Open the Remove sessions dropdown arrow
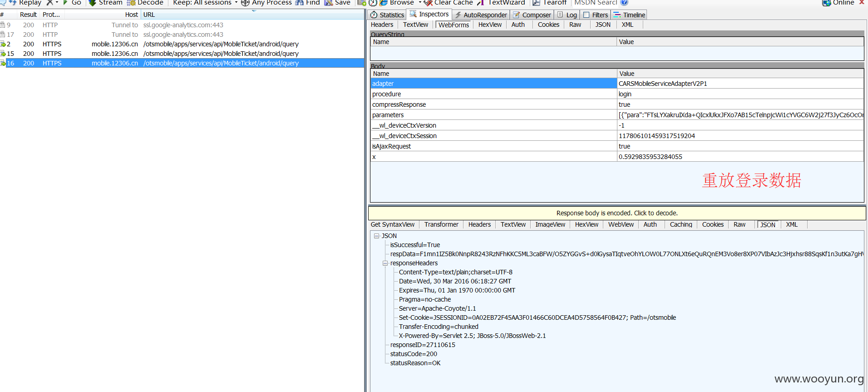This screenshot has width=868, height=392. (57, 2)
